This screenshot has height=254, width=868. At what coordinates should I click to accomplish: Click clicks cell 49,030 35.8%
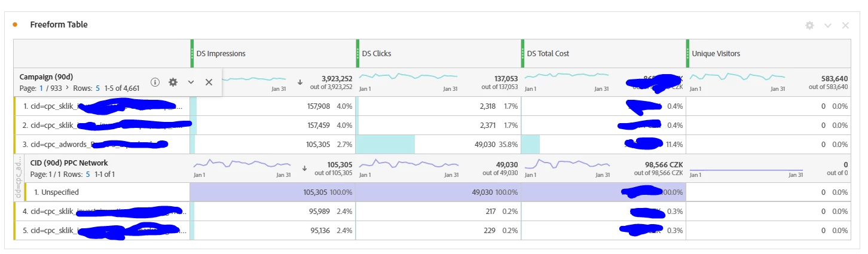[x=438, y=144]
